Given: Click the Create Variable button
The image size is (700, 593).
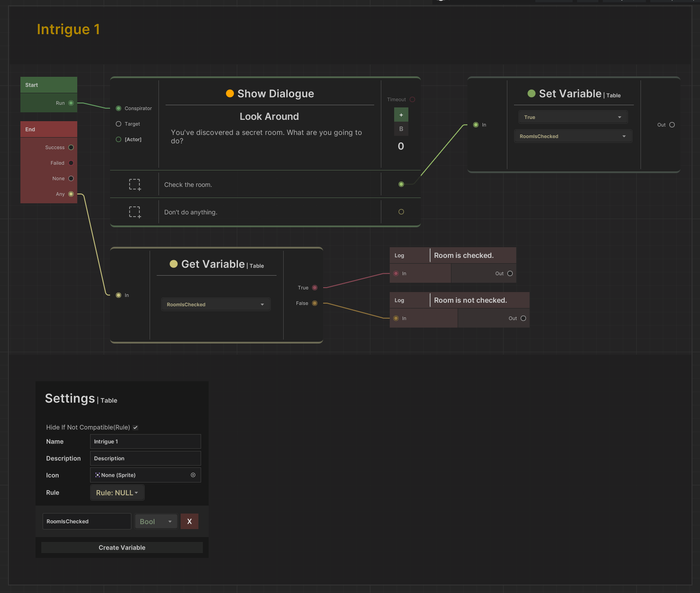Looking at the screenshot, I should click(x=122, y=548).
